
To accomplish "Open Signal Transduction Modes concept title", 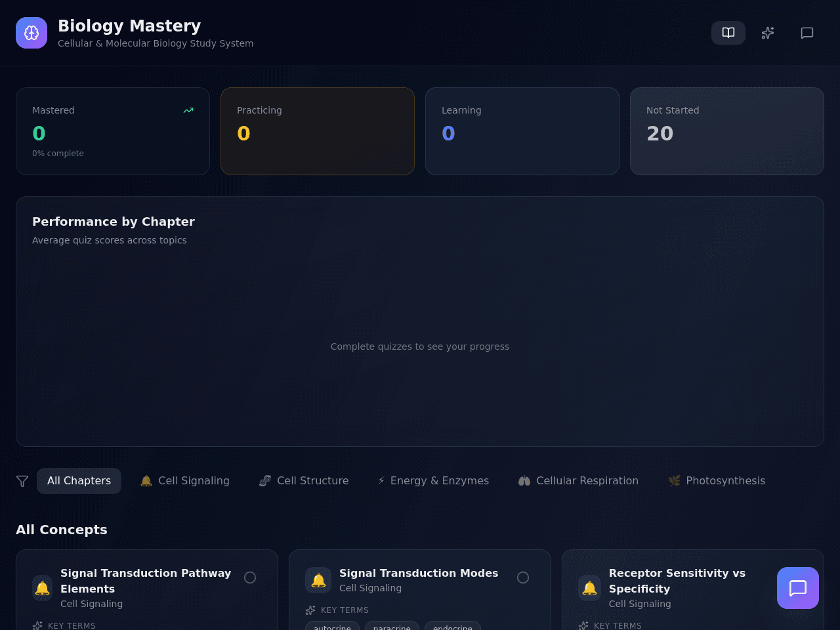I will [x=419, y=573].
